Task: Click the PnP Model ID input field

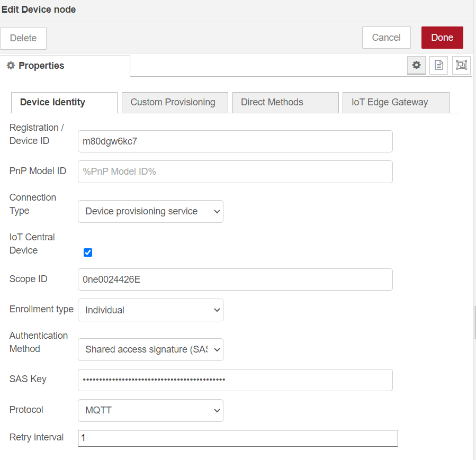Action: (235, 172)
